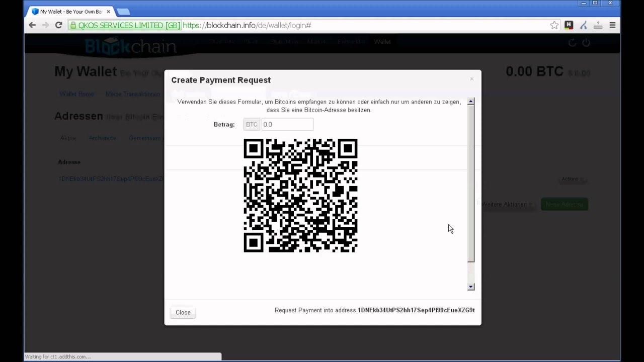The image size is (644, 362).
Task: Click the browser forward arrow
Action: point(45,25)
